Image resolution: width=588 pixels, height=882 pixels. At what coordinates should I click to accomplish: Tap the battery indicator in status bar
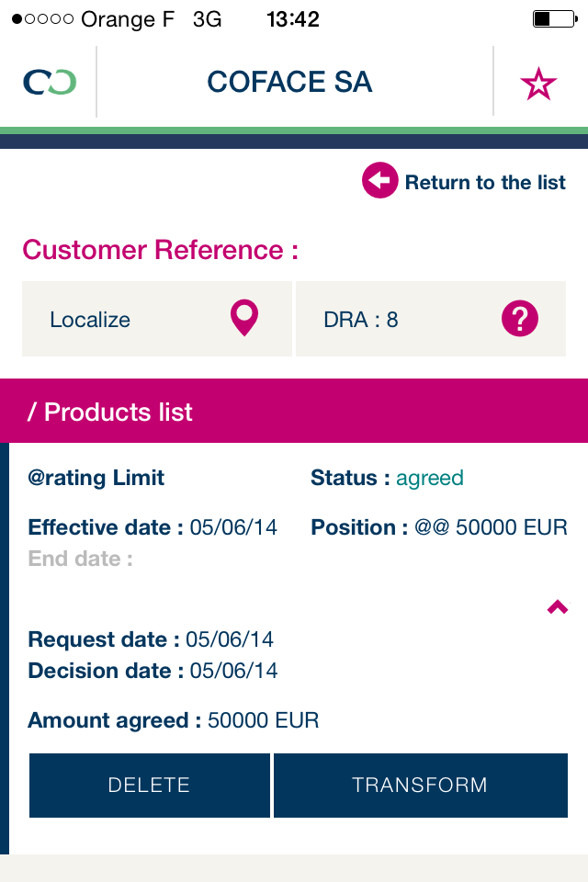[x=552, y=18]
